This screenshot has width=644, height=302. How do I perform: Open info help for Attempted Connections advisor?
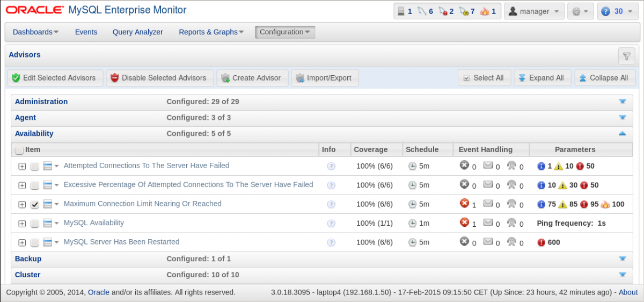click(331, 166)
